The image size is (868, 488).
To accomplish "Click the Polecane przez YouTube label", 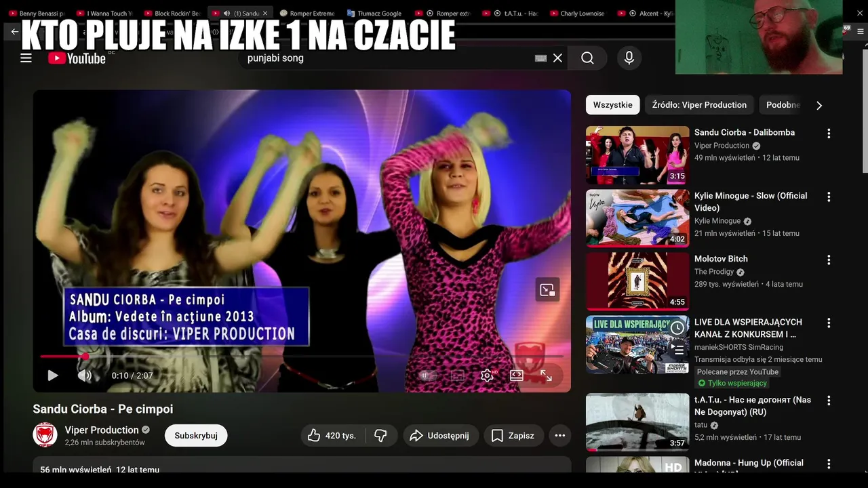I will click(738, 371).
